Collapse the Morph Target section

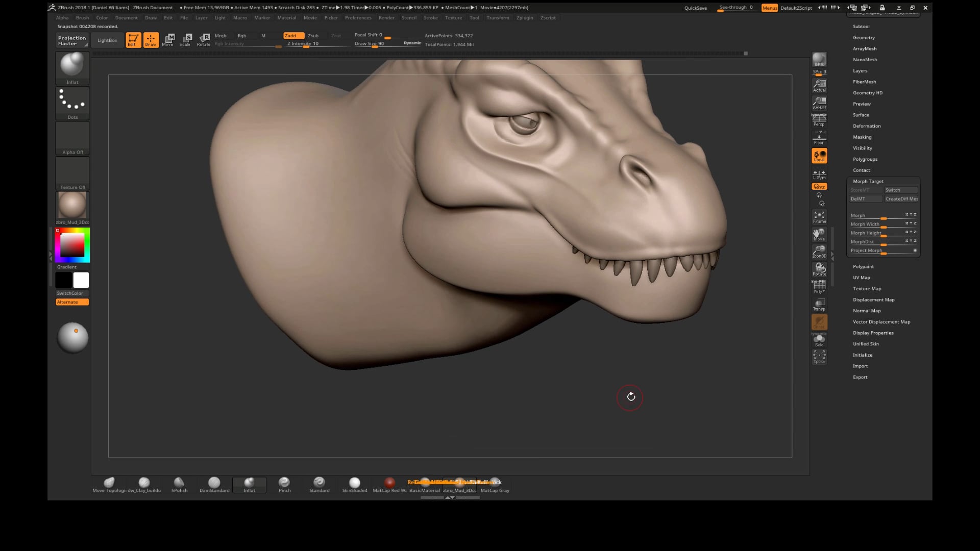coord(868,181)
